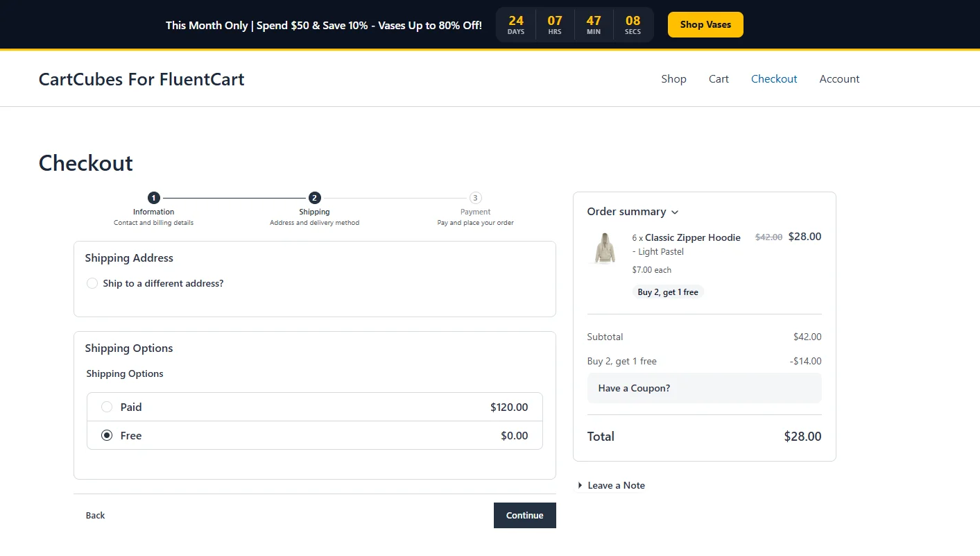Click the struck-through $42.00 original price
This screenshot has width=980, height=556.
[768, 237]
